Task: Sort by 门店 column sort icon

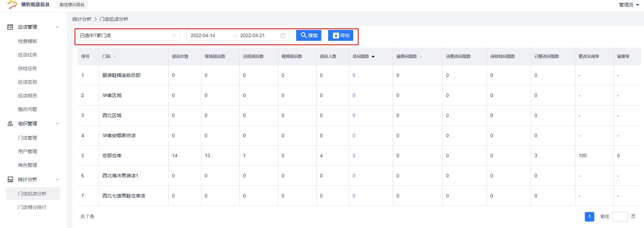Action: point(115,56)
